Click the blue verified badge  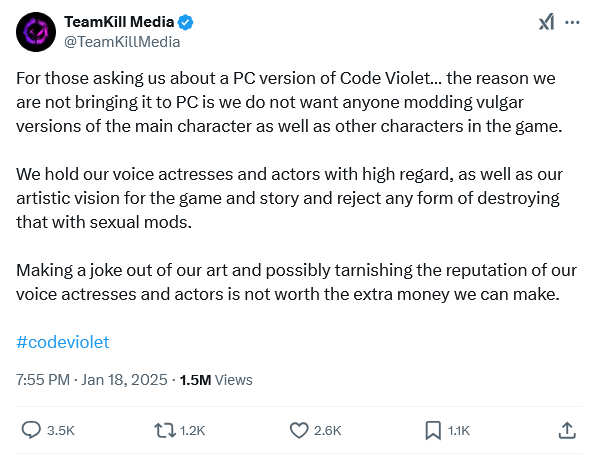click(x=186, y=23)
